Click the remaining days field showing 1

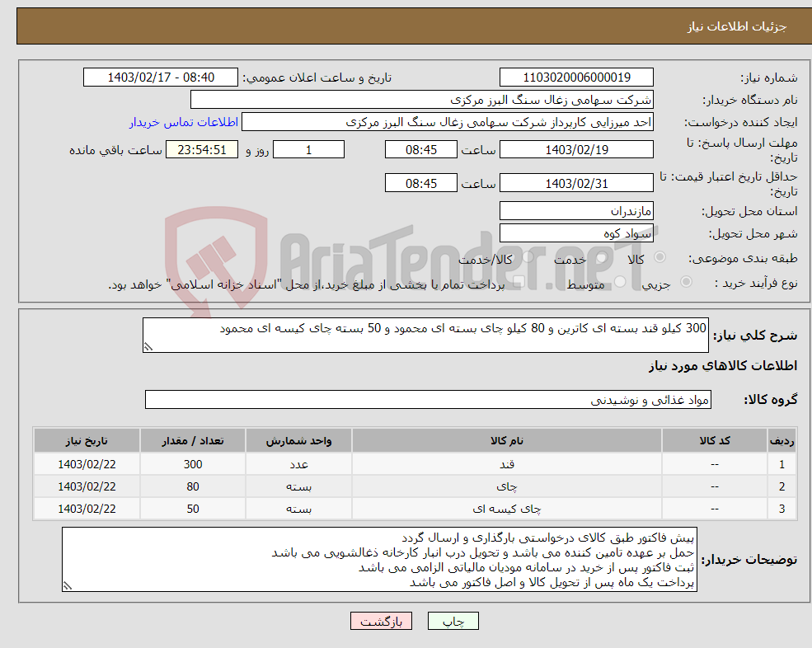point(308,150)
